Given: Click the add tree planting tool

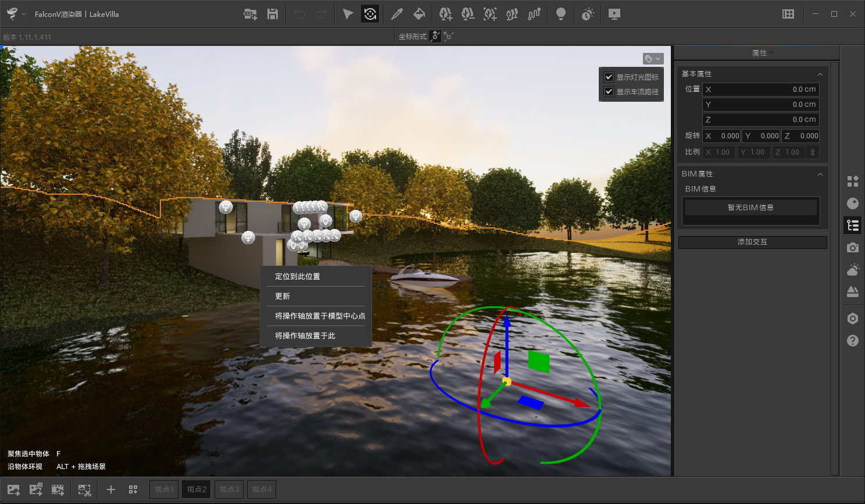Looking at the screenshot, I should click(445, 14).
